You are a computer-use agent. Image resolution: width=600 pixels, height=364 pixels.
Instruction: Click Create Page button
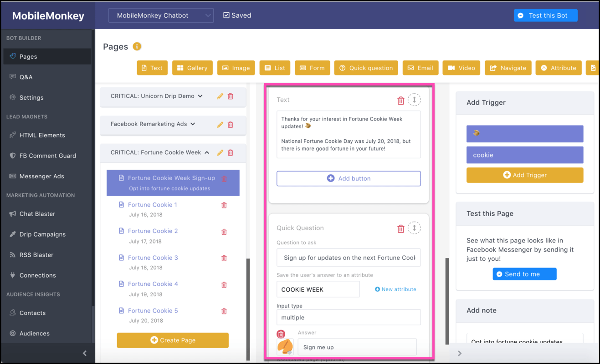173,340
